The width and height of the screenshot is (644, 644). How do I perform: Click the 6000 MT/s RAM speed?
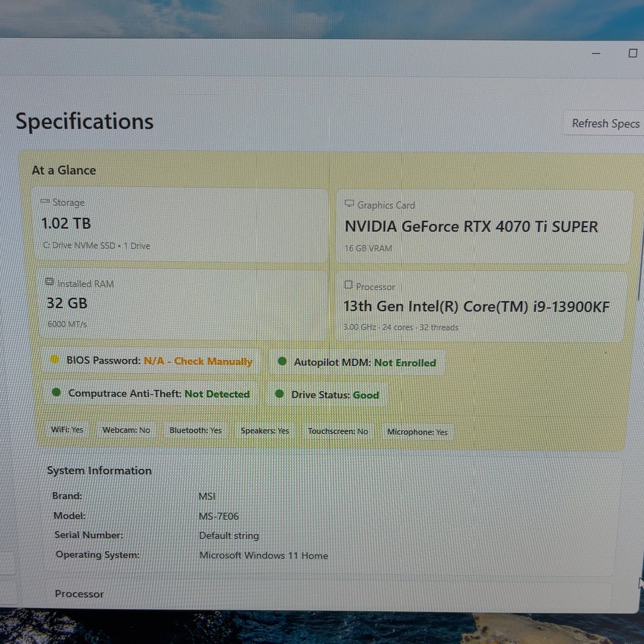coord(67,324)
